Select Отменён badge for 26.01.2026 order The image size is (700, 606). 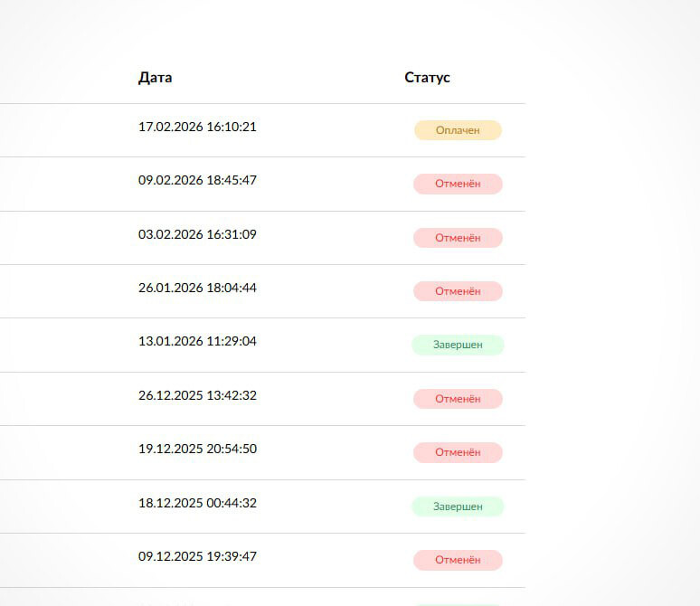tap(458, 291)
